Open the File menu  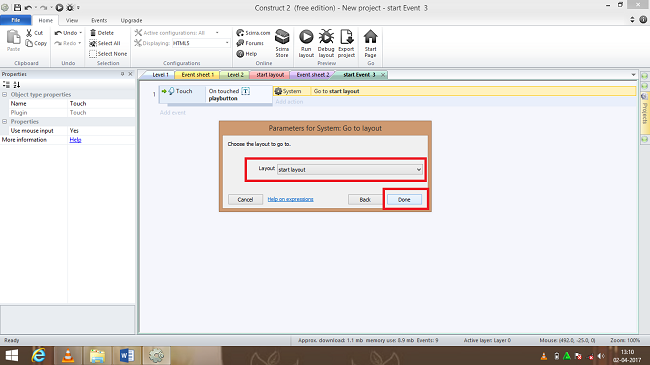click(x=16, y=20)
